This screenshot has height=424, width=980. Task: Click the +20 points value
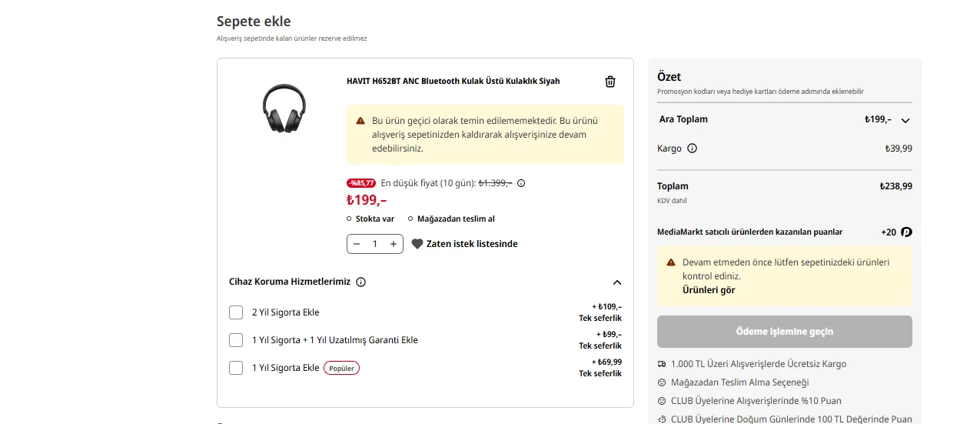[889, 232]
